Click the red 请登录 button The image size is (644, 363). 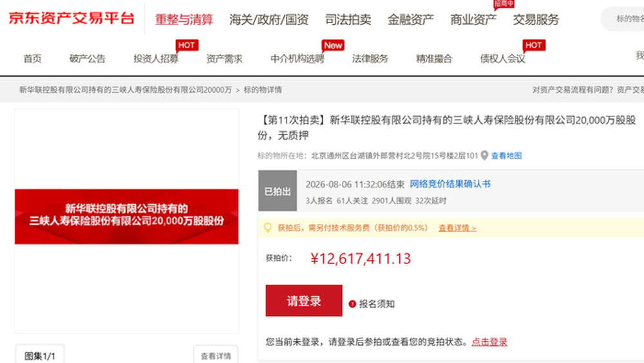tap(304, 301)
